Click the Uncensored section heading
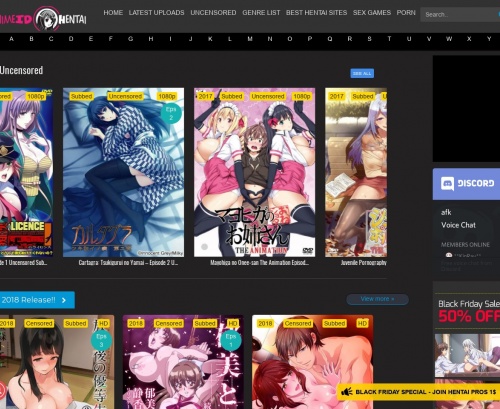This screenshot has height=409, width=500. tap(21, 70)
